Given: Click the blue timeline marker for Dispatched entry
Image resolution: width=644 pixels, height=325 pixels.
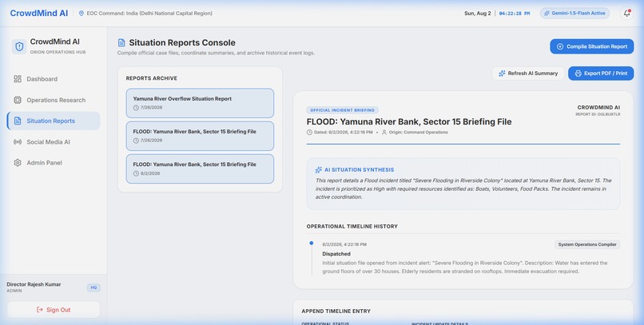Looking at the screenshot, I should (312, 243).
